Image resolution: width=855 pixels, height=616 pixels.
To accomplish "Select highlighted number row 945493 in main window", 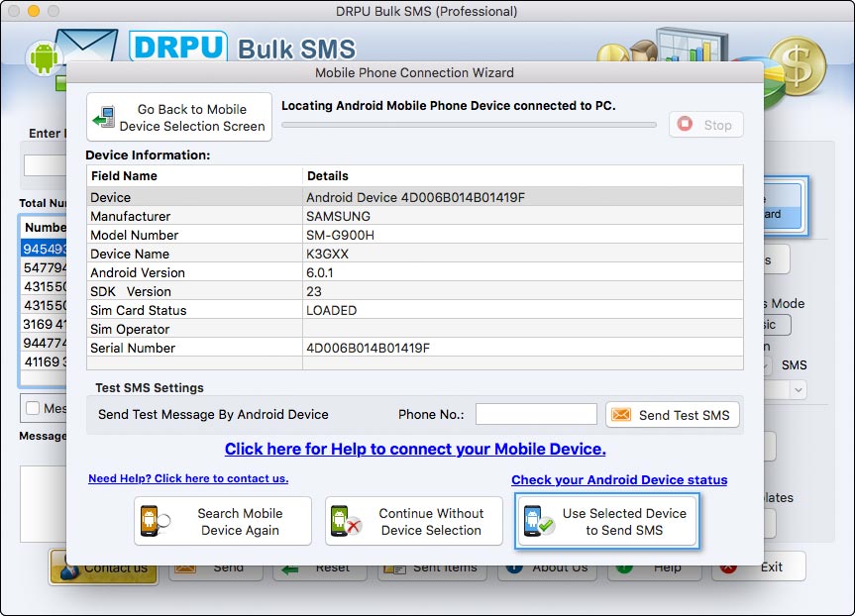I will click(x=44, y=249).
